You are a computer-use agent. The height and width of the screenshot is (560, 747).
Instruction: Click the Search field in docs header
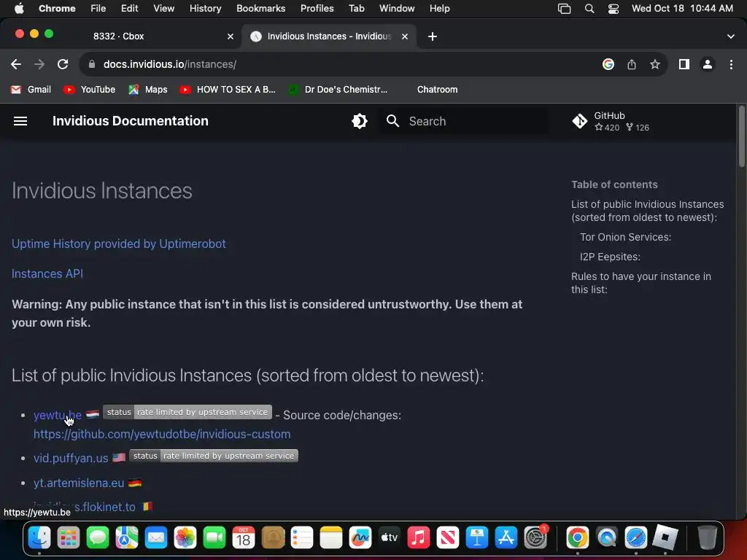point(463,121)
